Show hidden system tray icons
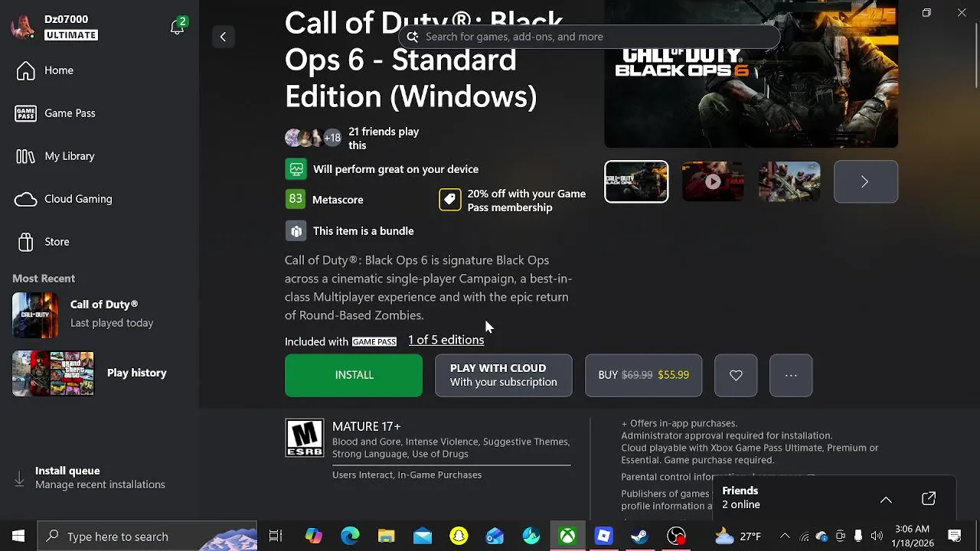The width and height of the screenshot is (980, 551). (x=785, y=536)
